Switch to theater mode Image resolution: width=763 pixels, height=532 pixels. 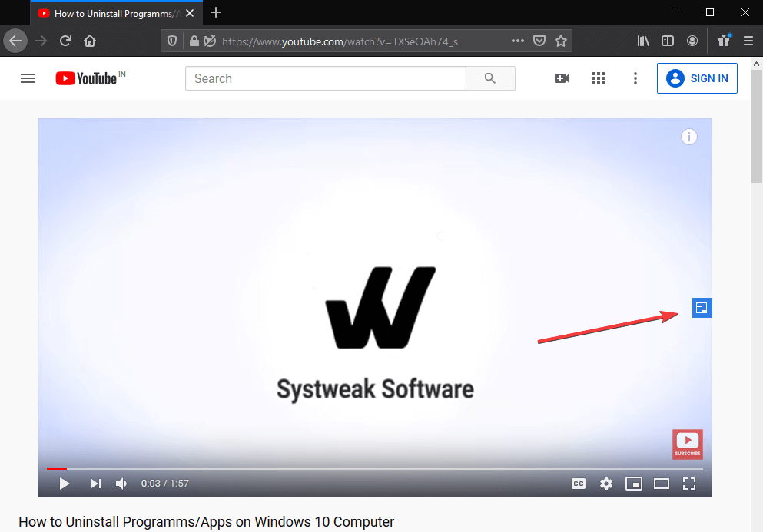pos(662,484)
